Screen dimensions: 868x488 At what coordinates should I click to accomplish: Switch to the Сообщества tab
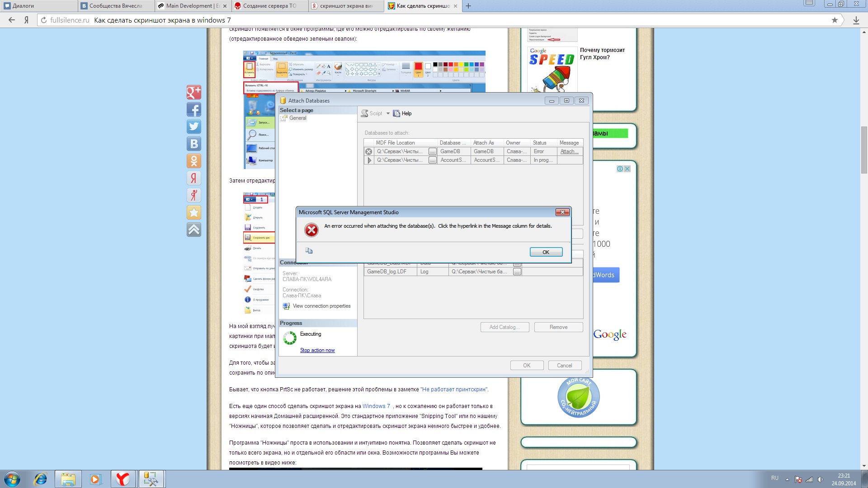click(x=115, y=6)
